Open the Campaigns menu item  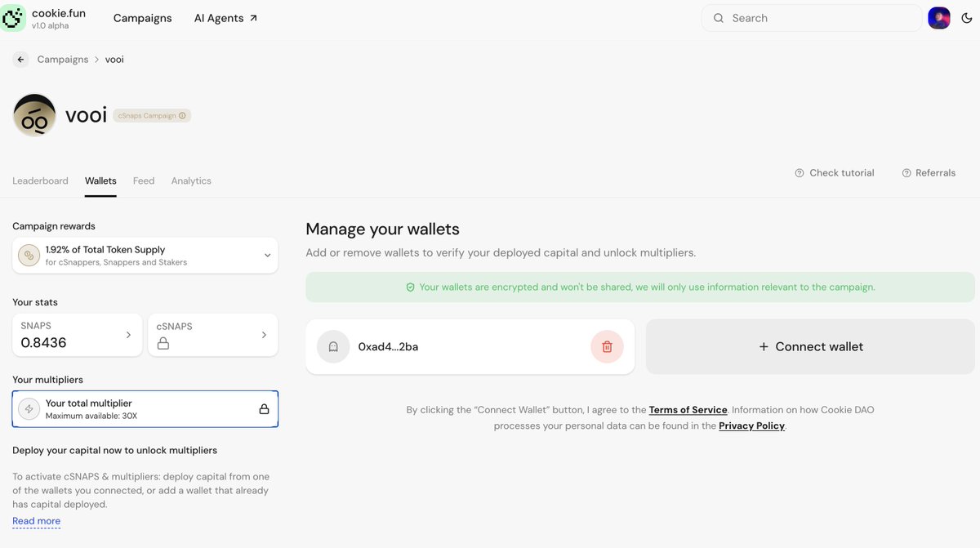(142, 18)
